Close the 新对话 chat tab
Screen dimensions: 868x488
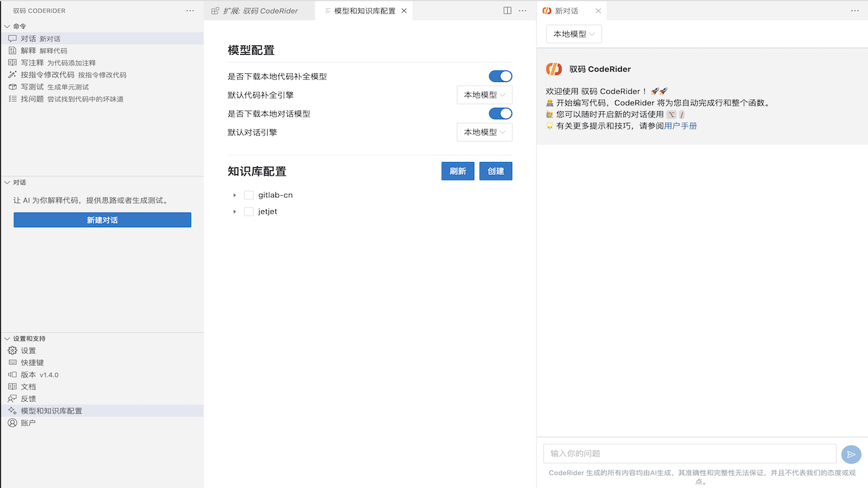598,11
